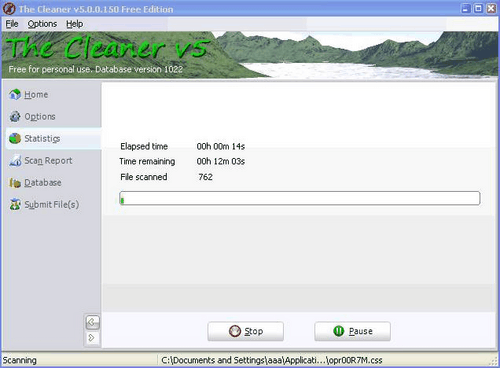Click the Submit File(s) icon
Screen dimensions: 500x368
[x=15, y=204]
